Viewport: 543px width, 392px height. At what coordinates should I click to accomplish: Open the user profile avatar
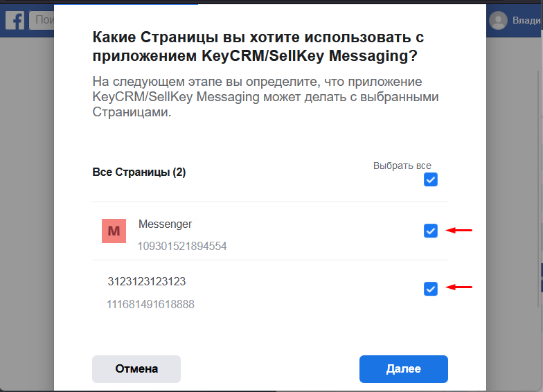(498, 20)
